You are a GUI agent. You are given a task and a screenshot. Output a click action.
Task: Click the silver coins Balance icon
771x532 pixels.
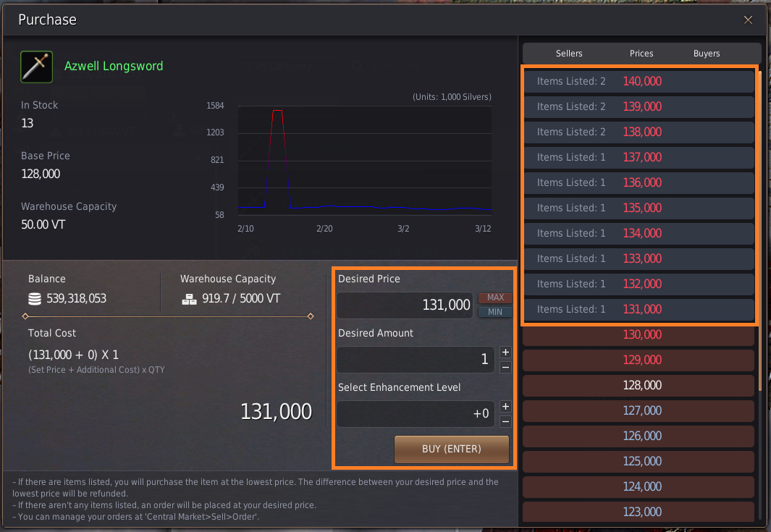click(x=35, y=299)
